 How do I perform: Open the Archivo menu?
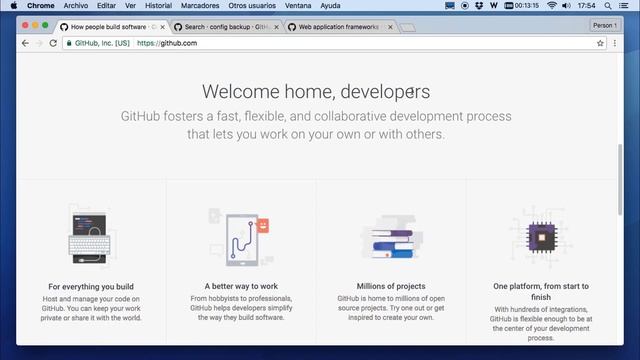click(x=76, y=6)
